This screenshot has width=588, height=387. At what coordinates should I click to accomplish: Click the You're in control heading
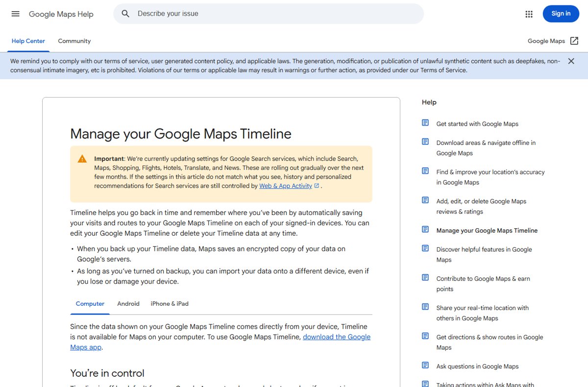click(107, 373)
